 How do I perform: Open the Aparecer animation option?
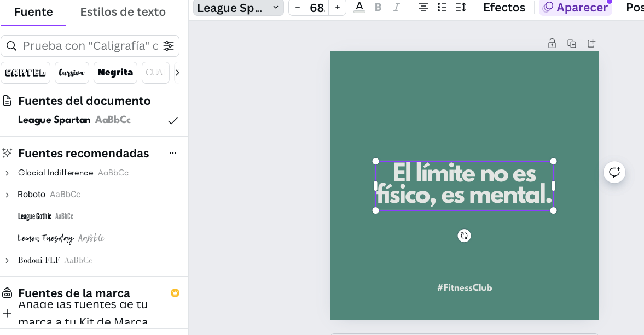coord(576,8)
